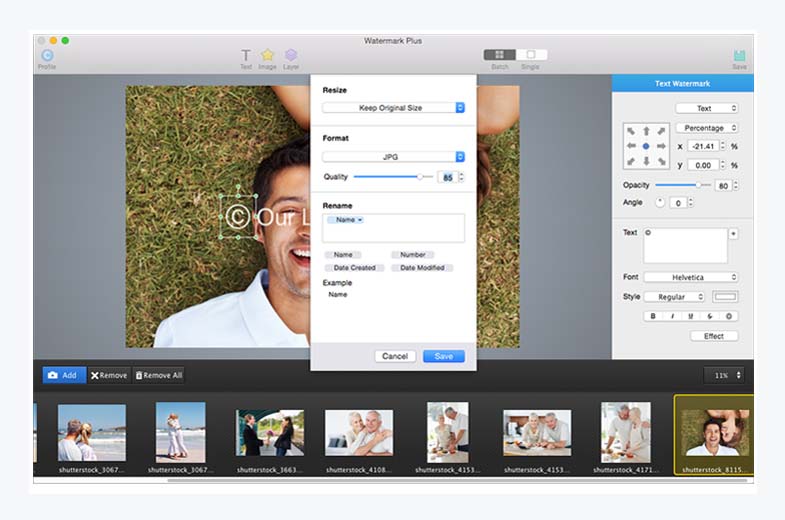785x520 pixels.
Task: Open the Layer tool
Action: [x=291, y=56]
